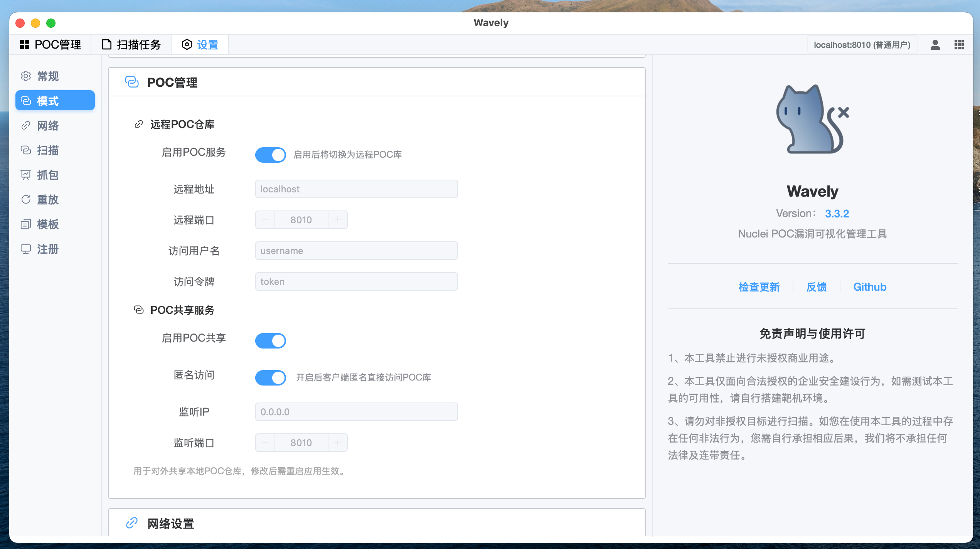Screen dimensions: 980x549
Task: Click the link icon beside 网络
Action: (x=26, y=125)
